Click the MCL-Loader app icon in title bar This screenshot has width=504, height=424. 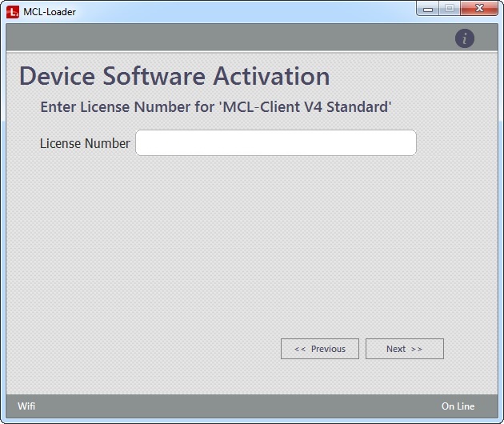coord(12,11)
